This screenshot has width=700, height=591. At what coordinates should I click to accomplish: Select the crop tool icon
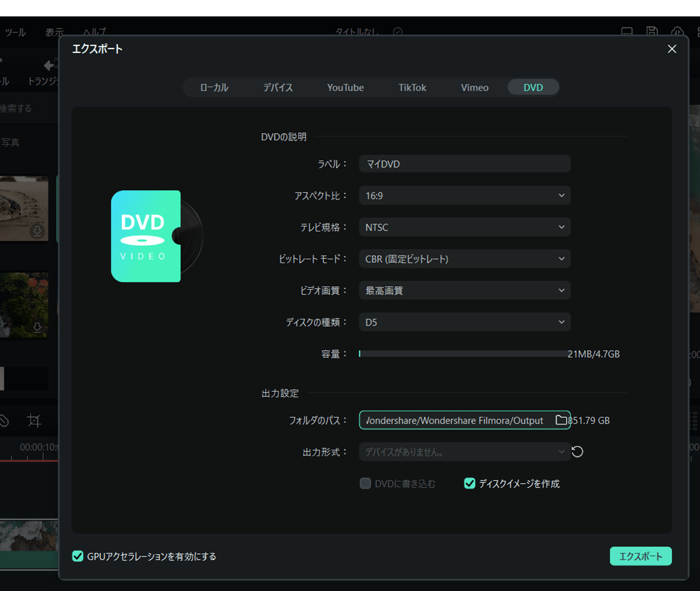[x=34, y=420]
